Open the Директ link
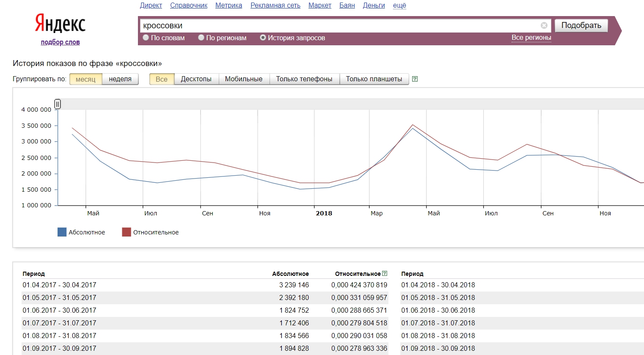Image resolution: width=644 pixels, height=355 pixels. (x=151, y=6)
